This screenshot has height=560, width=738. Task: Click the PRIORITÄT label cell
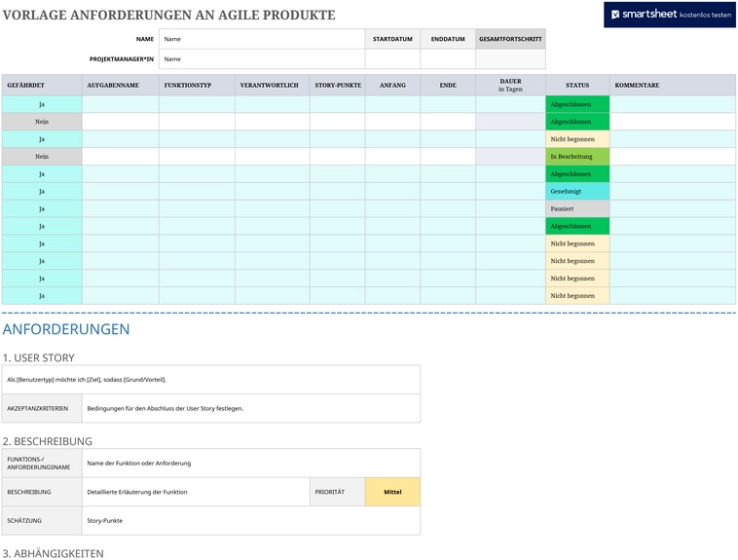[x=338, y=492]
